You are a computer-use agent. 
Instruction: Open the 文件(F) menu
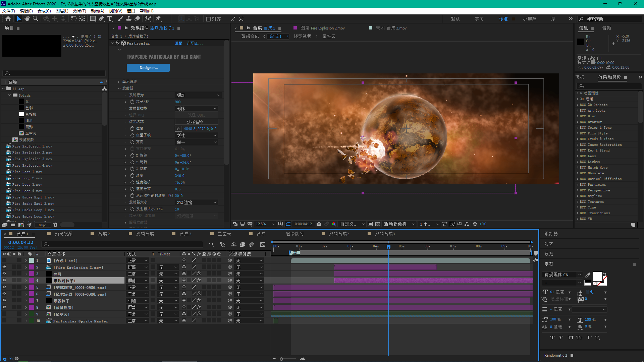click(x=9, y=11)
